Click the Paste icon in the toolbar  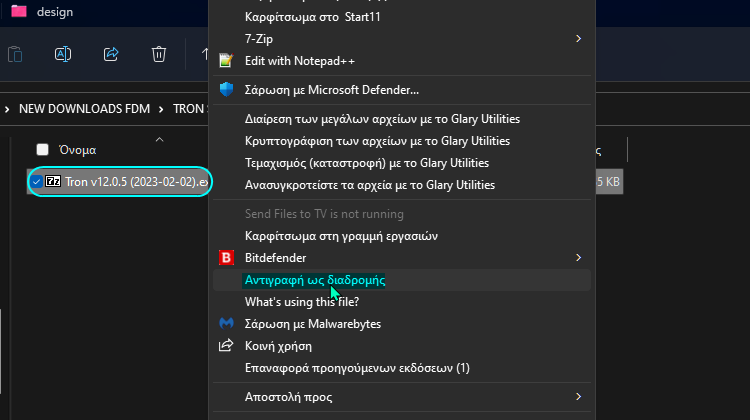[15, 54]
